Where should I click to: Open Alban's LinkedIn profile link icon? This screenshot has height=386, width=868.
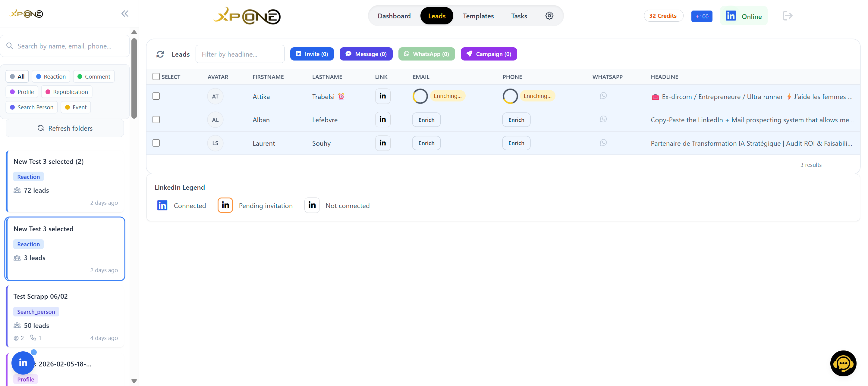383,120
